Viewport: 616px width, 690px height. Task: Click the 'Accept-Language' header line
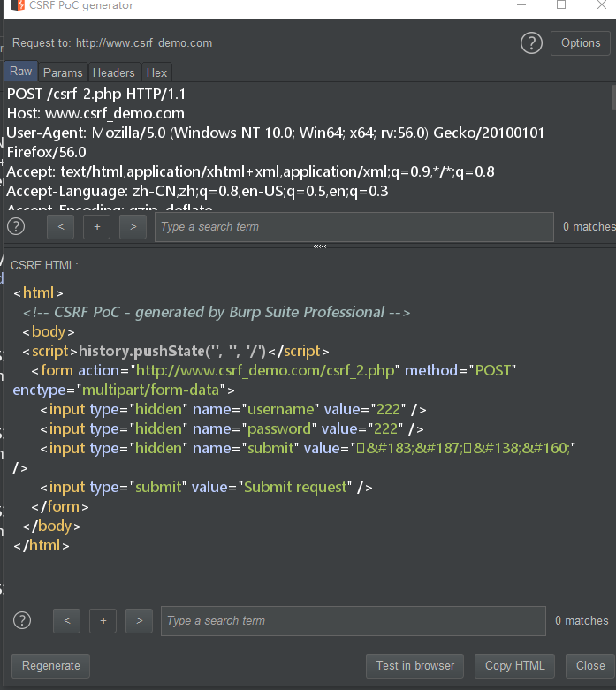(197, 191)
